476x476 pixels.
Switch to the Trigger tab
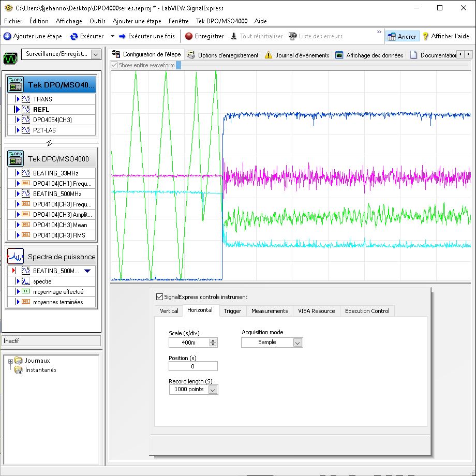point(232,311)
